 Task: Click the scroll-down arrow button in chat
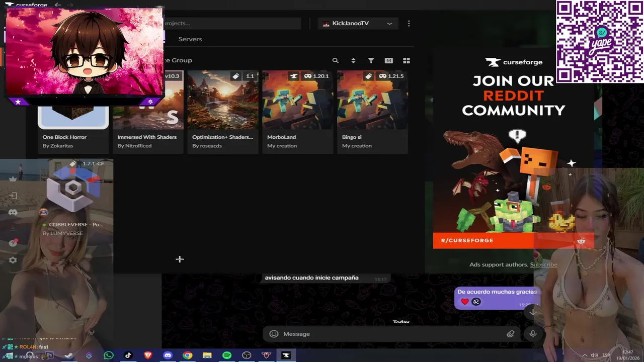click(532, 312)
